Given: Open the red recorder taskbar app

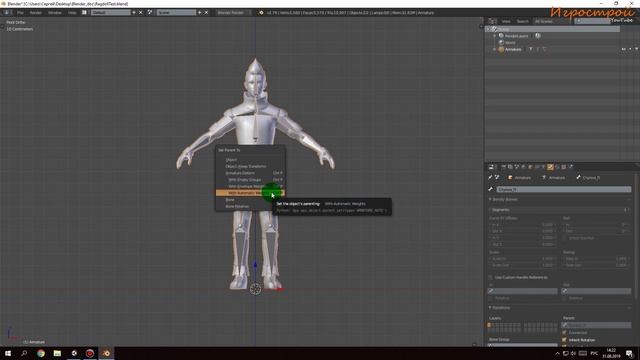Looking at the screenshot, I should [x=90, y=353].
